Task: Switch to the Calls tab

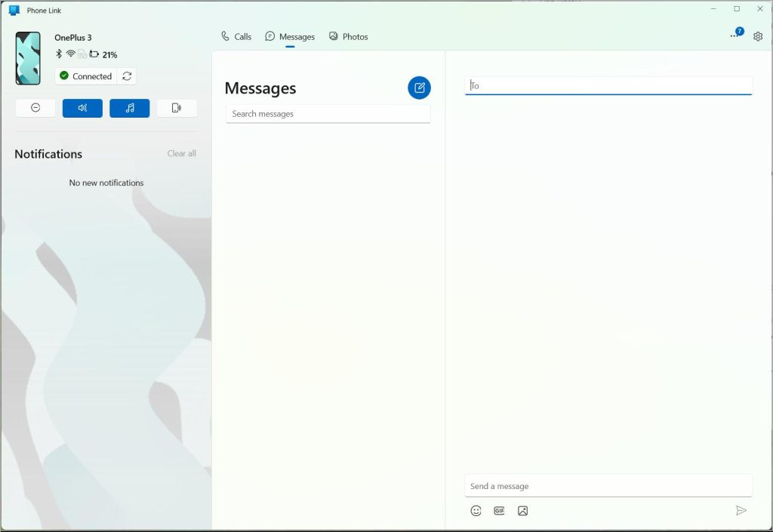Action: click(x=236, y=35)
